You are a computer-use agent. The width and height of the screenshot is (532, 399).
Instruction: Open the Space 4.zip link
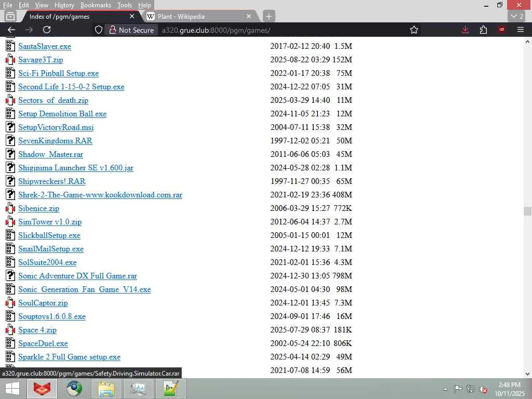[37, 330]
